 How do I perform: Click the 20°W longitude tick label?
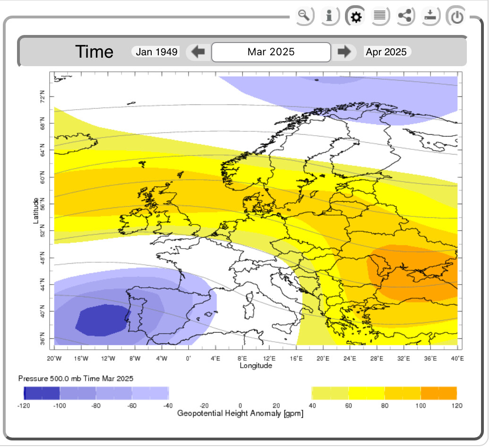(54, 358)
